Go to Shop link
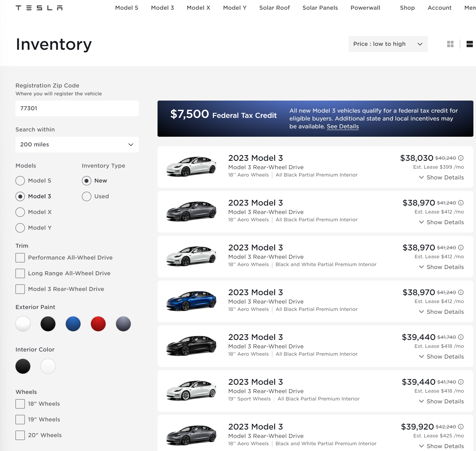Image resolution: width=476 pixels, height=451 pixels. click(407, 8)
